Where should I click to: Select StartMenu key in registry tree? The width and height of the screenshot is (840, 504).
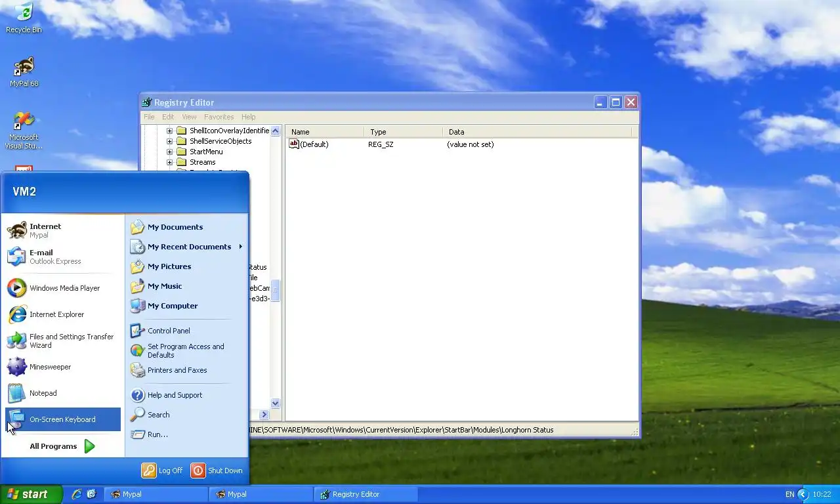[x=206, y=152]
